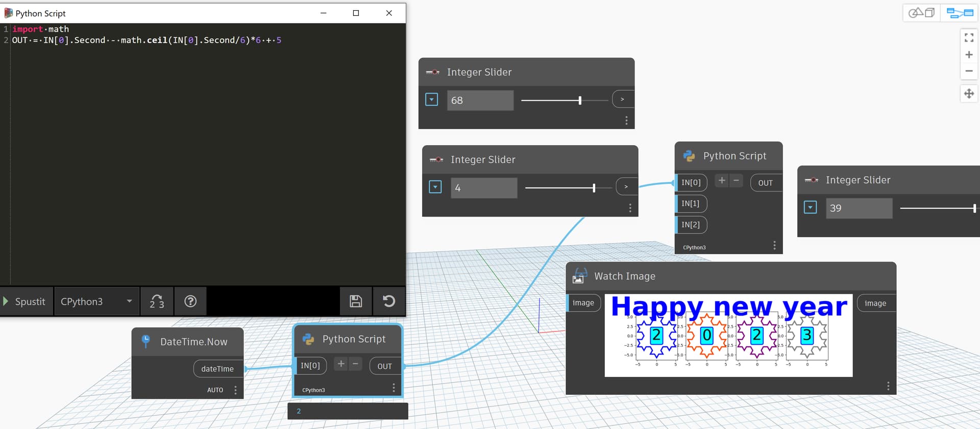This screenshot has width=980, height=429.
Task: Click the clock icon on the DateTime.Now node
Action: click(145, 341)
